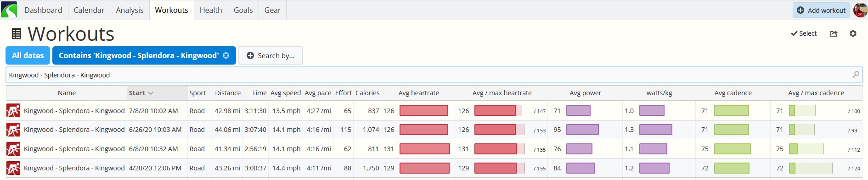Toggle the All dates filter
Screen dimensions: 868x180
pos(28,55)
